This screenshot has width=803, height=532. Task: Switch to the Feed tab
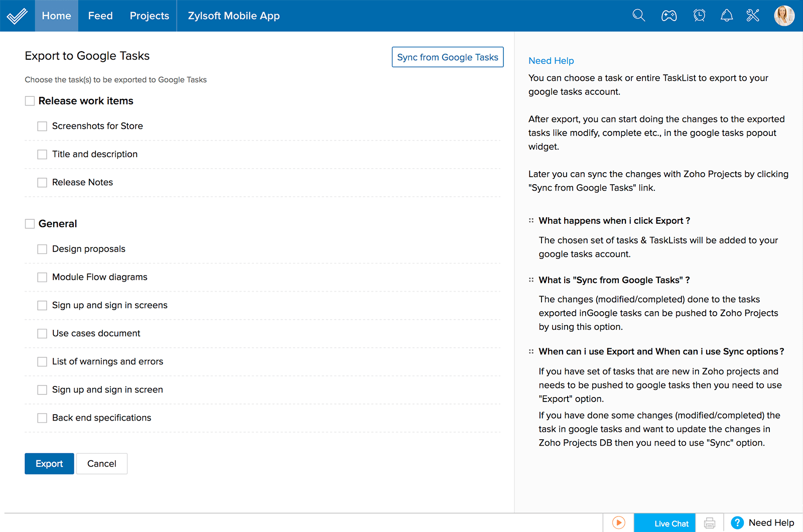click(100, 16)
